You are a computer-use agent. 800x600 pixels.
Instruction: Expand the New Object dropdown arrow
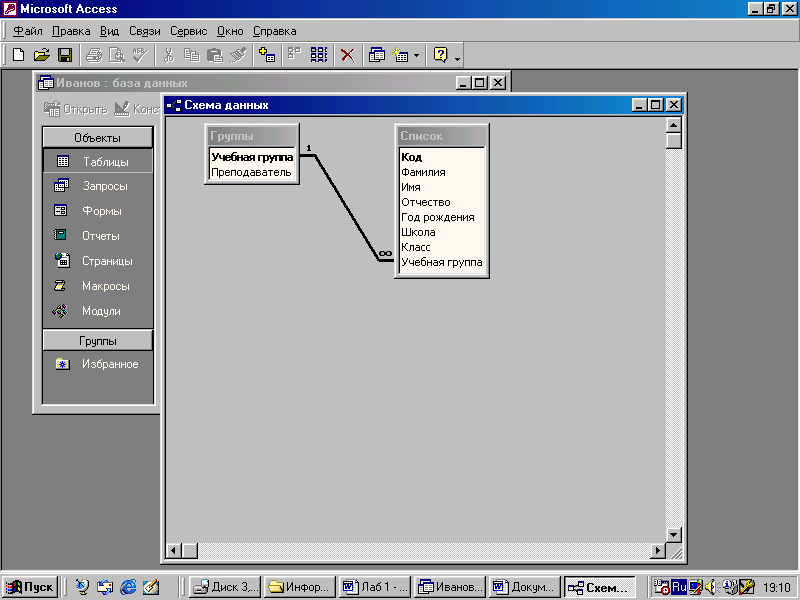click(x=416, y=55)
